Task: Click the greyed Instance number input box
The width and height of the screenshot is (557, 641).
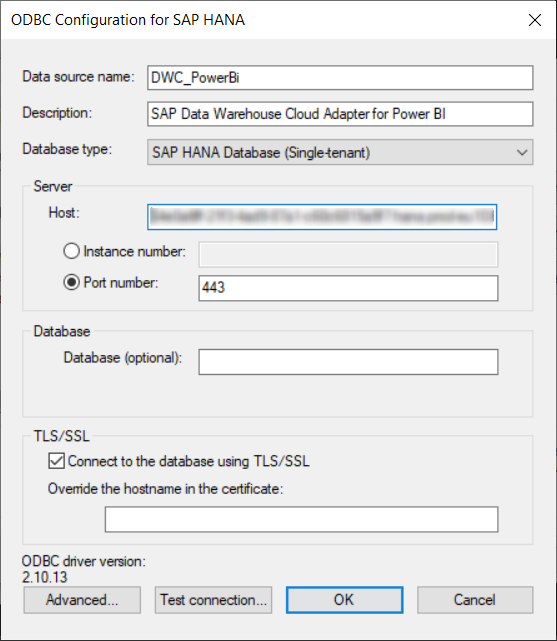Action: (348, 255)
